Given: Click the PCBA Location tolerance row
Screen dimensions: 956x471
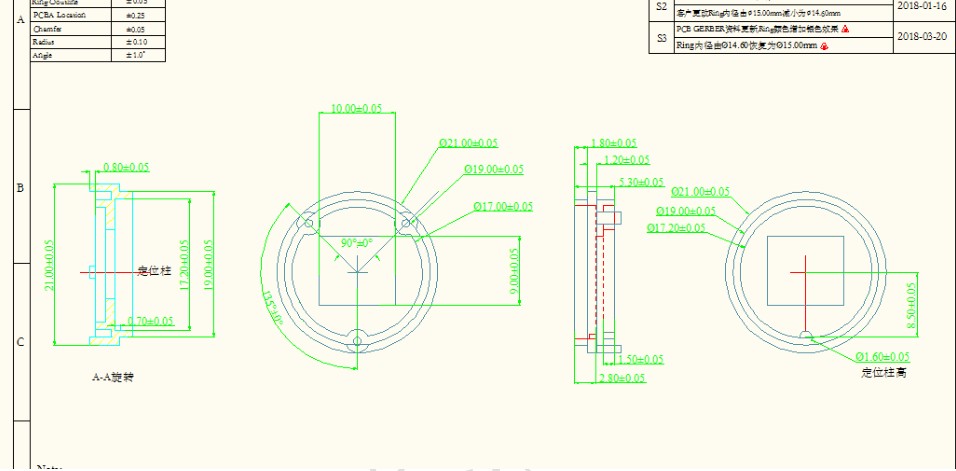Looking at the screenshot, I should (59, 17).
